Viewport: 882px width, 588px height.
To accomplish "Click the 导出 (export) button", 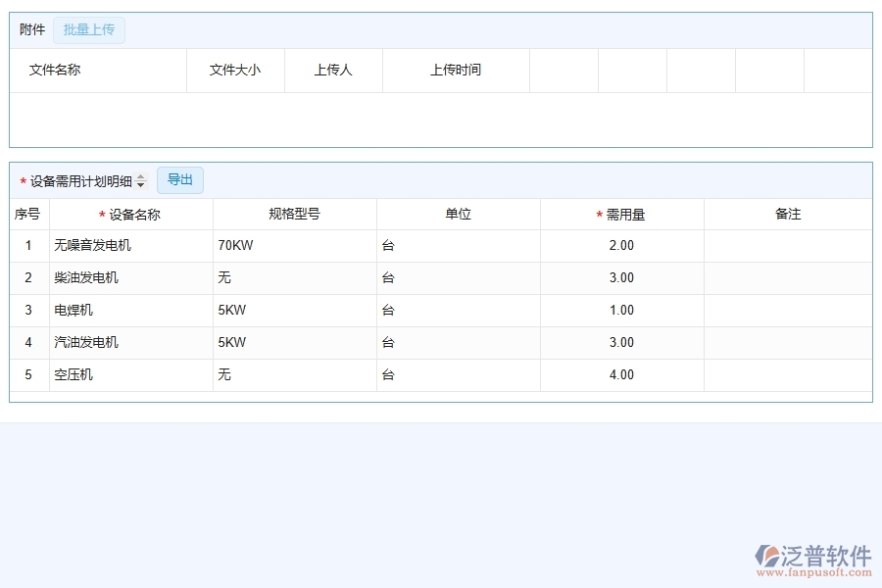I will 180,179.
